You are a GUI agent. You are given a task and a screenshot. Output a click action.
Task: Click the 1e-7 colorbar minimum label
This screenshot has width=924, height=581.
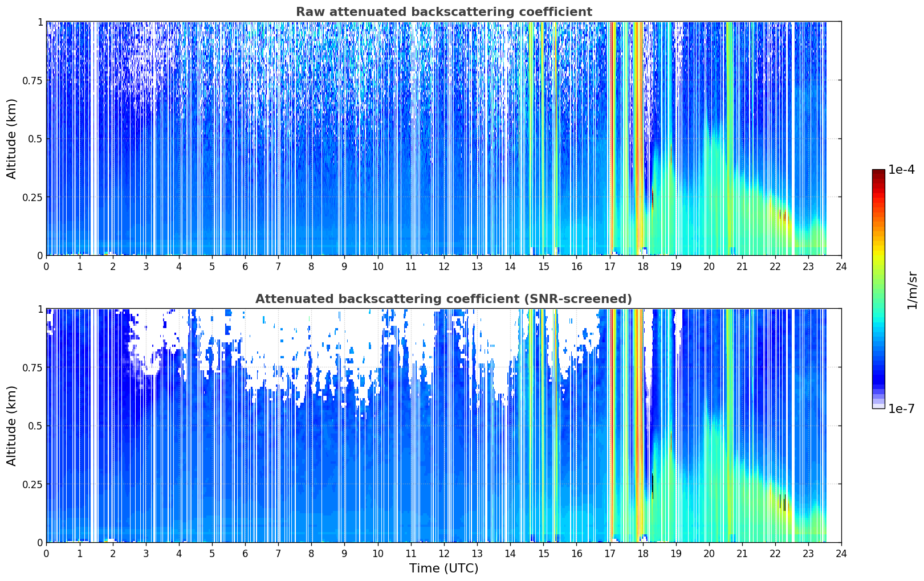pos(901,409)
